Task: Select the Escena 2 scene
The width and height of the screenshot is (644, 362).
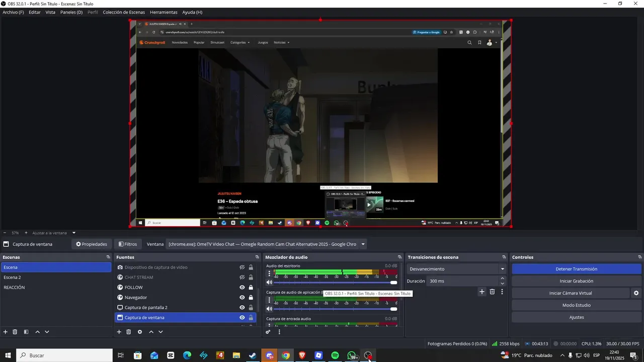Action: click(x=56, y=278)
